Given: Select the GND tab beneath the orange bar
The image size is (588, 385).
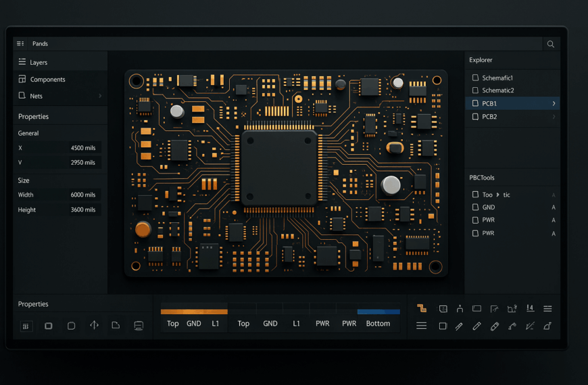Looking at the screenshot, I should [194, 323].
